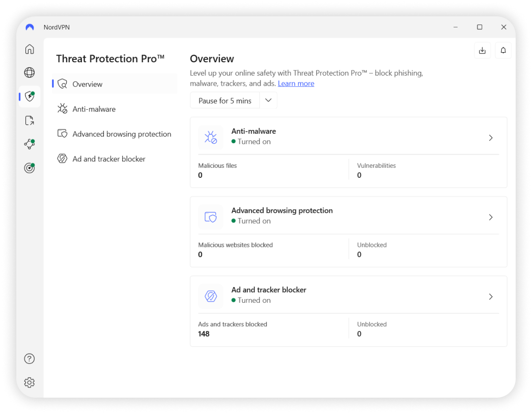This screenshot has width=532, height=414.
Task: Select the Overview menu item
Action: [87, 84]
